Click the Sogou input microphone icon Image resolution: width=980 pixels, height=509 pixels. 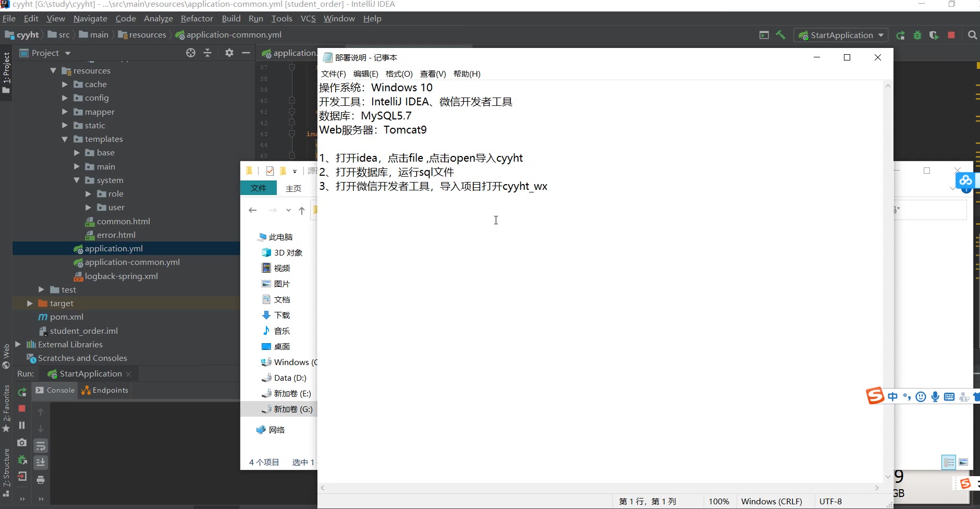coord(935,397)
